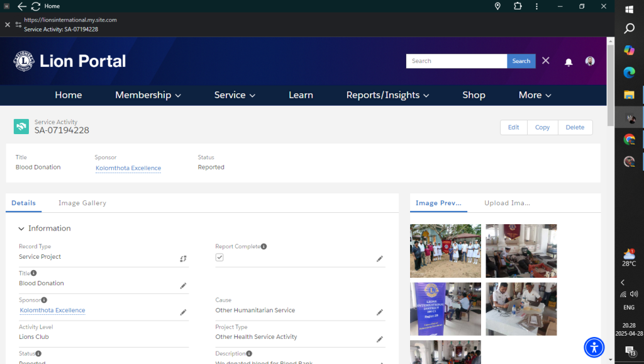This screenshot has height=364, width=644.
Task: Open site settings icon beside the URL
Action: [x=18, y=25]
